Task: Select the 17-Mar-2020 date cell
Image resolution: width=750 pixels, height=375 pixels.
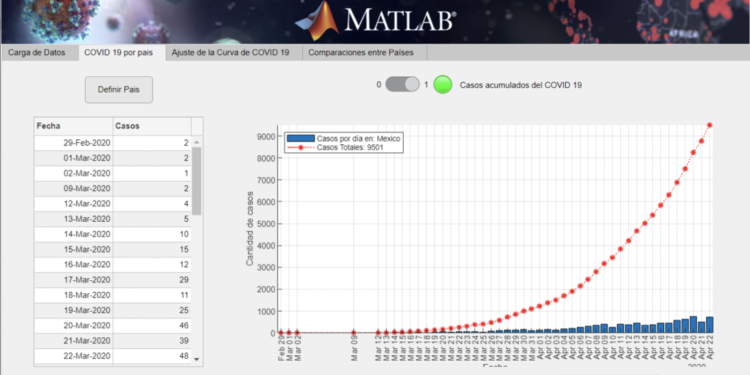Action: click(x=74, y=280)
